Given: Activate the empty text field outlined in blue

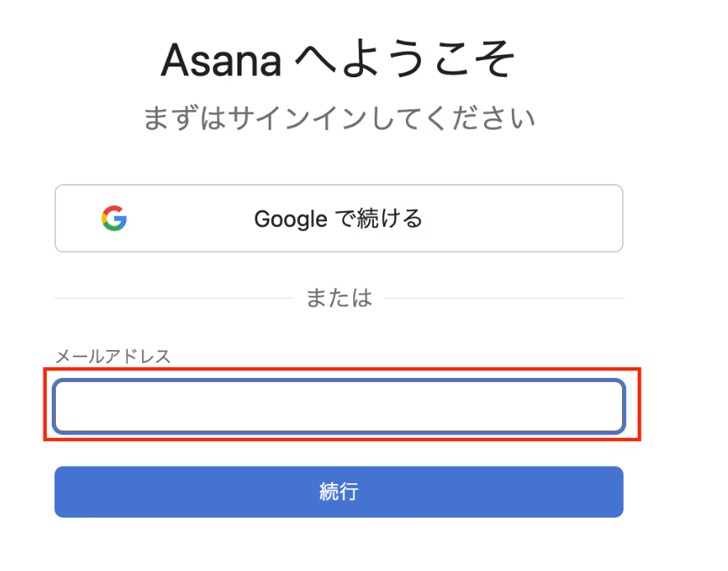Looking at the screenshot, I should tap(339, 406).
